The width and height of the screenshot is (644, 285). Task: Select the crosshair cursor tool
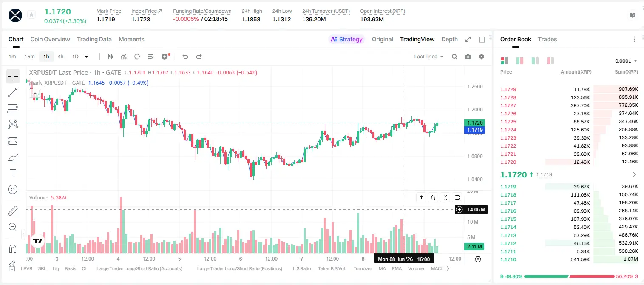[x=13, y=76]
